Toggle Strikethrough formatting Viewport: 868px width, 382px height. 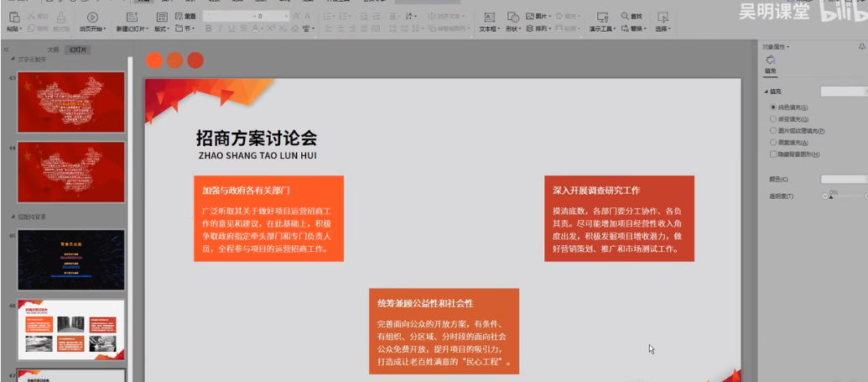point(243,29)
